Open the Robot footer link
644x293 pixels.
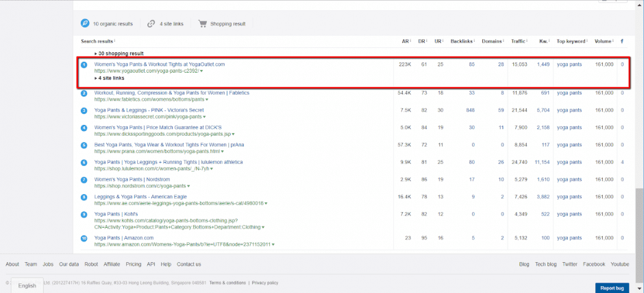pyautogui.click(x=91, y=264)
